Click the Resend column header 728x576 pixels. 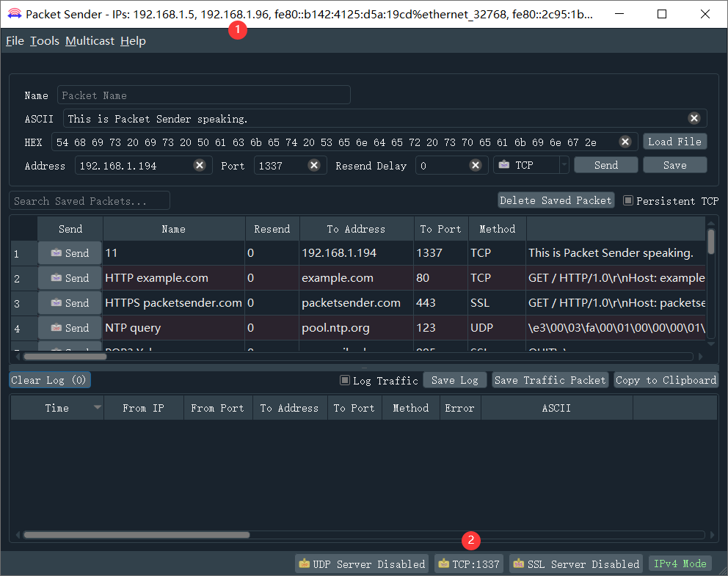tap(272, 229)
